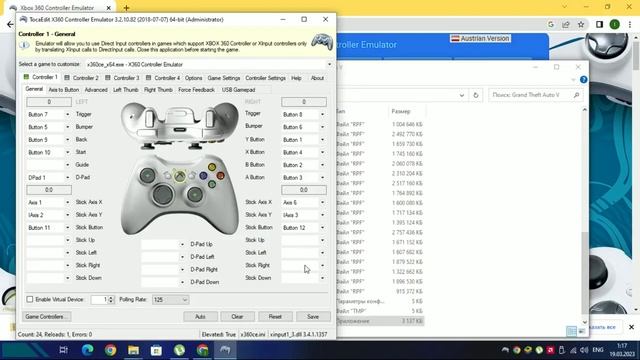Click the ENG language indicator in tray
The height and width of the screenshot is (360, 640).
(x=598, y=350)
